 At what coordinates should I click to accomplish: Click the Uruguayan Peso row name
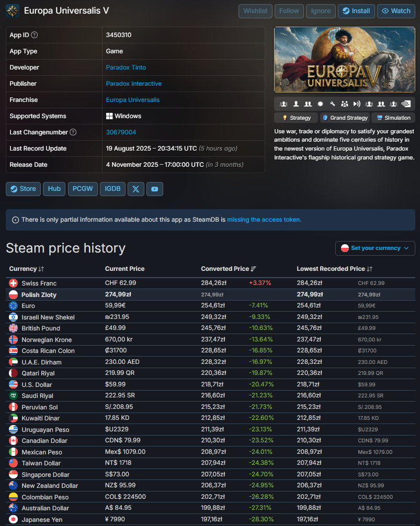[46, 429]
